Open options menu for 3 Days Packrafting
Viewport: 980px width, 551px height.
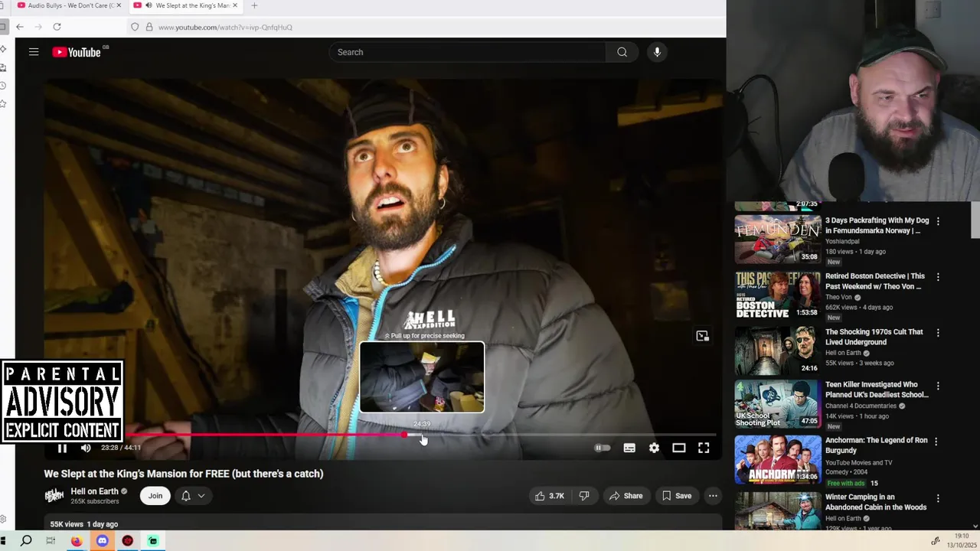click(938, 221)
